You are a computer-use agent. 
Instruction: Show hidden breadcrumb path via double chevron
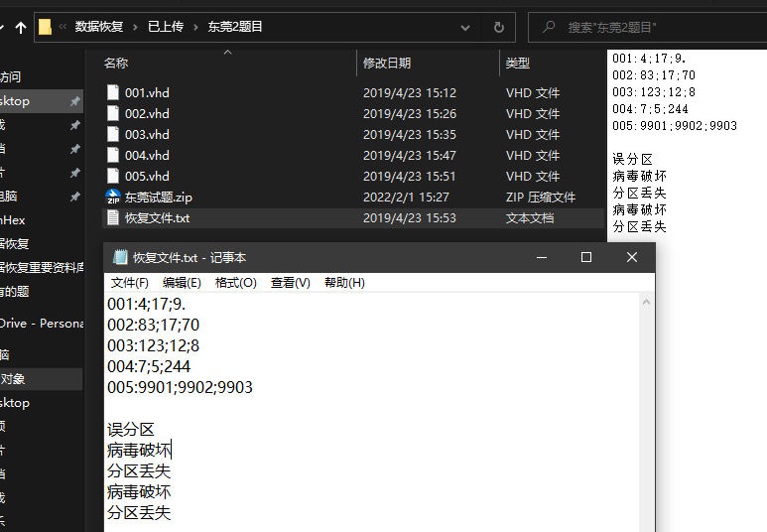coord(63,27)
